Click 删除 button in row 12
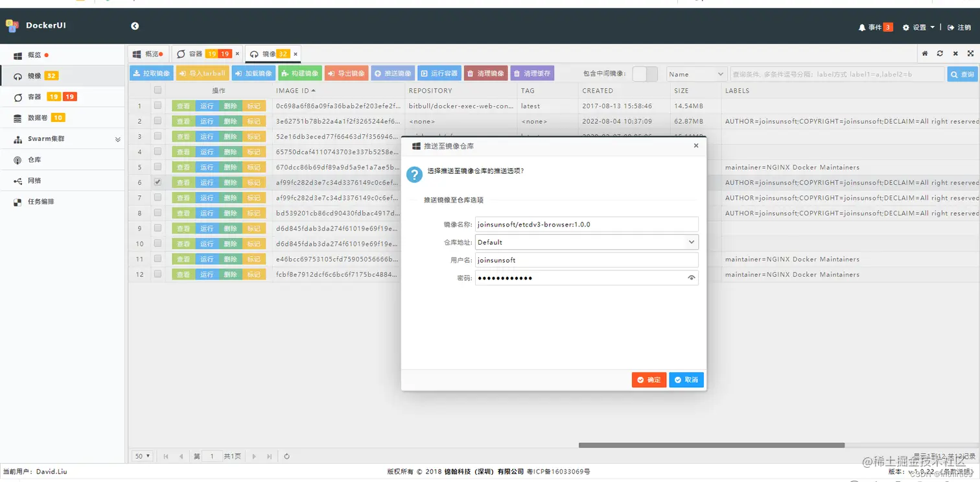 (x=230, y=274)
